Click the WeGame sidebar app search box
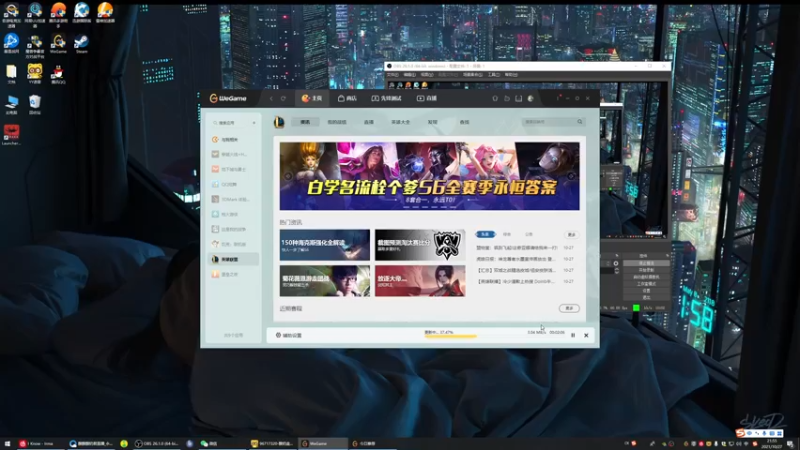The width and height of the screenshot is (800, 450). click(x=232, y=123)
